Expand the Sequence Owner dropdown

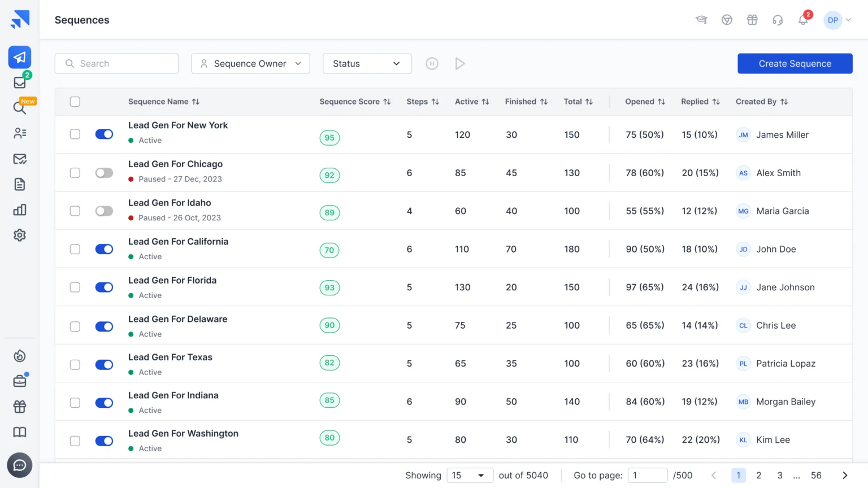click(250, 64)
